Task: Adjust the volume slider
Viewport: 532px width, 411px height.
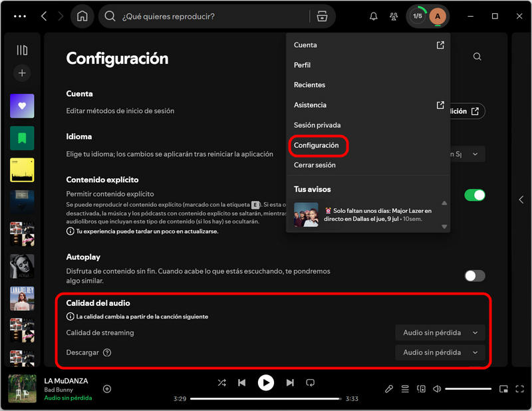Action: (x=468, y=389)
